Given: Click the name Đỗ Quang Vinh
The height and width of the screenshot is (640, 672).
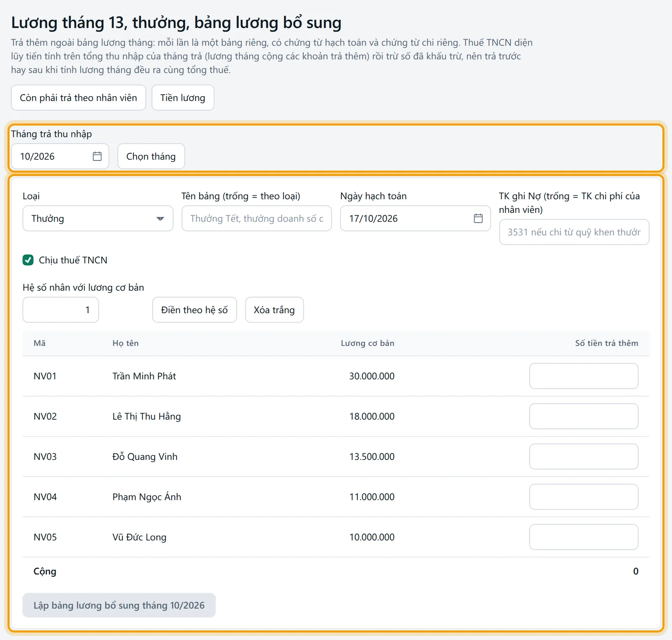Looking at the screenshot, I should point(145,457).
